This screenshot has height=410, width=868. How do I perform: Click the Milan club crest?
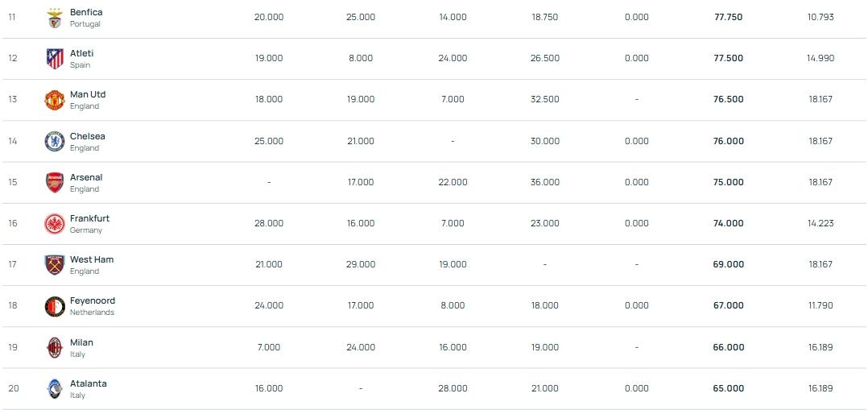(54, 348)
